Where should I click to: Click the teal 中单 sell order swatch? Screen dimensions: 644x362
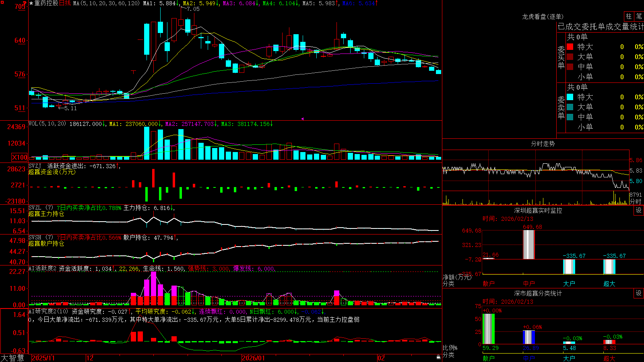pyautogui.click(x=570, y=117)
